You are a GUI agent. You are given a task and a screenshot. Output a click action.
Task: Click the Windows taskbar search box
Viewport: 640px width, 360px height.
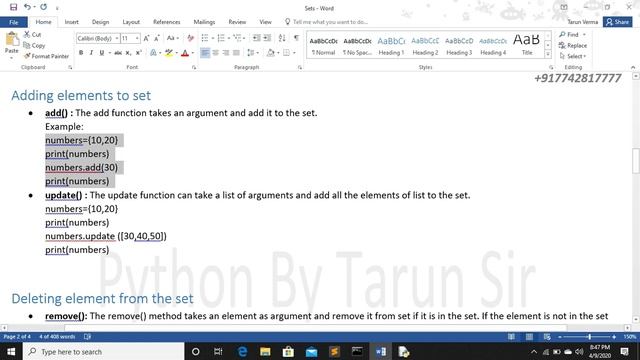pos(104,351)
